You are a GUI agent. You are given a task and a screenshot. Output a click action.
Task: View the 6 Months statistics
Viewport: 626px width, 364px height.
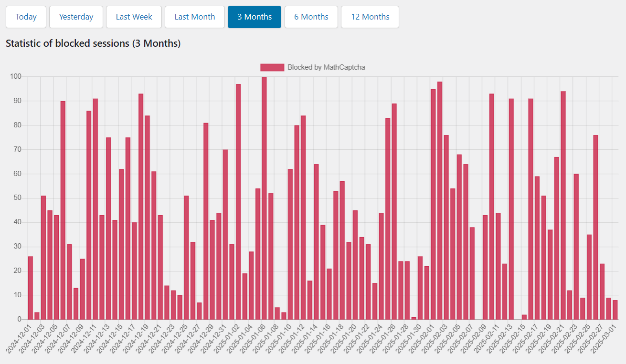coord(311,17)
